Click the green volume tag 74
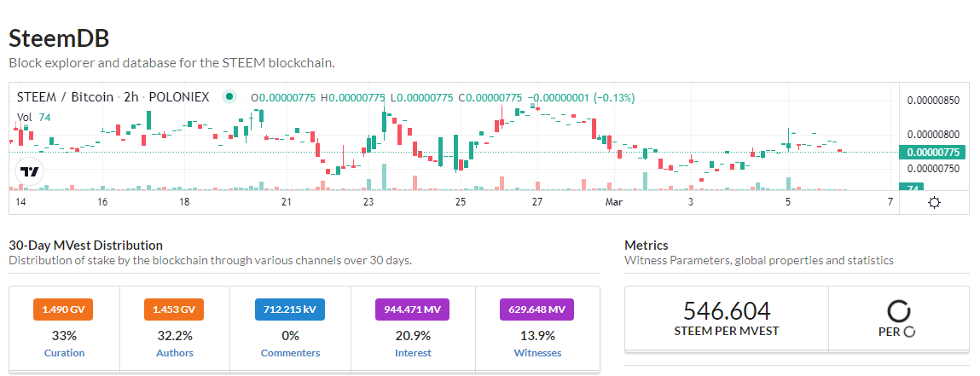980x376 pixels. 911,188
